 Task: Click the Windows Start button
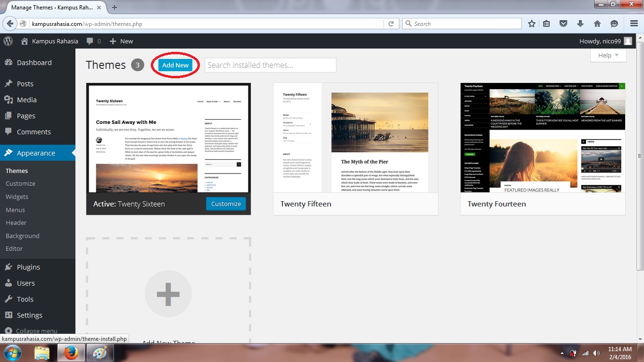coord(12,353)
